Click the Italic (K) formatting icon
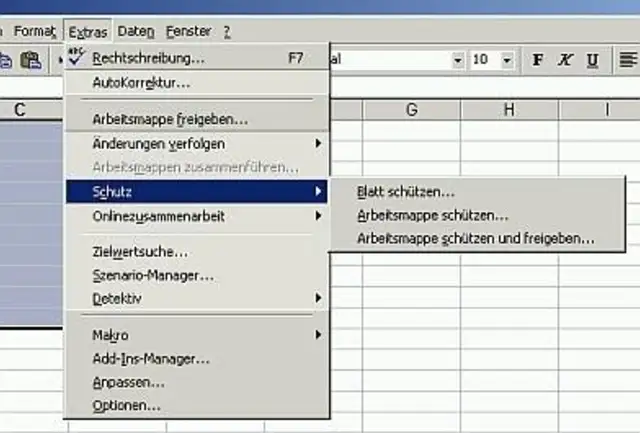This screenshot has width=640, height=433. (565, 60)
